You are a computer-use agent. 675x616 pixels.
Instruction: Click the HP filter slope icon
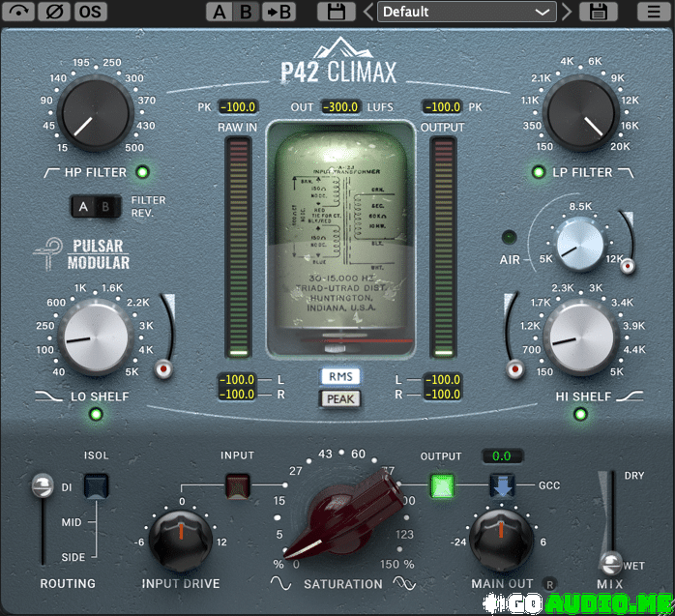[x=51, y=173]
